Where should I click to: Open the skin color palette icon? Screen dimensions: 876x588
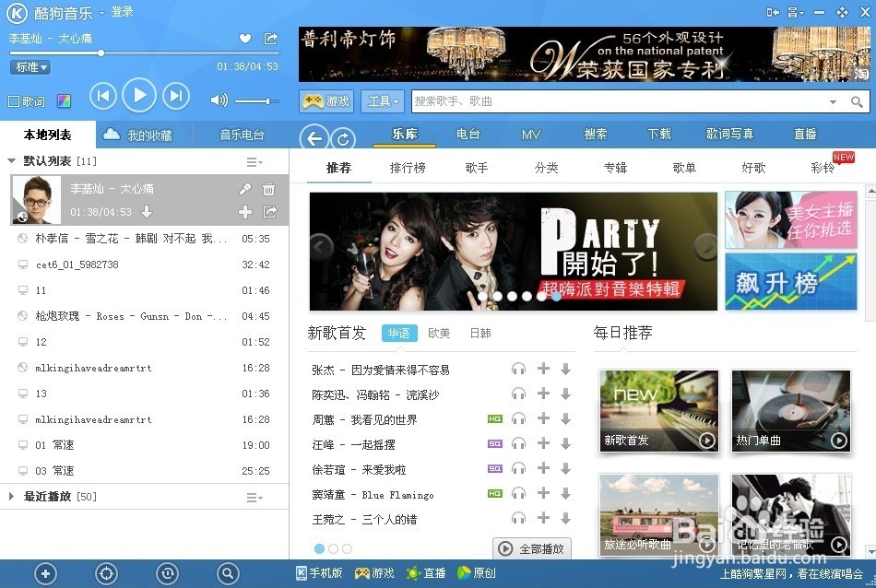tap(64, 101)
